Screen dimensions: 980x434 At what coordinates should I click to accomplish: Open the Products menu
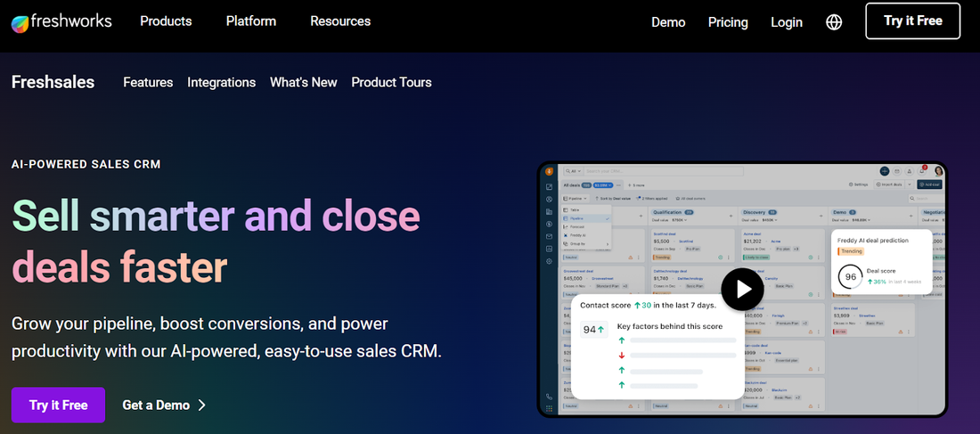[x=166, y=21]
